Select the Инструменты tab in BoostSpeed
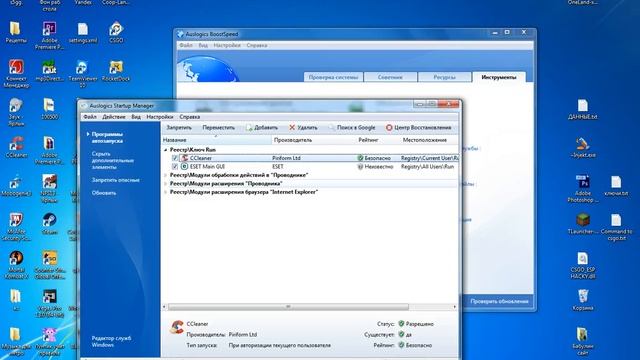 pos(499,77)
